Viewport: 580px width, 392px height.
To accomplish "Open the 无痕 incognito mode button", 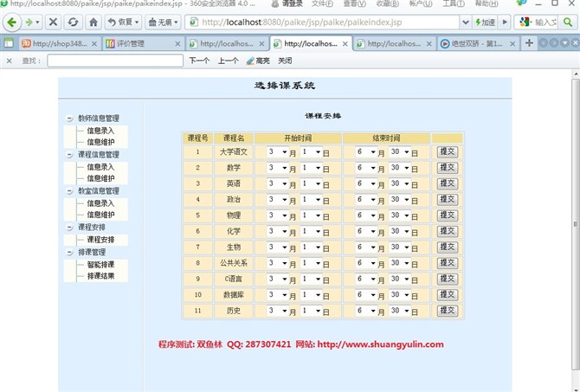I will click(x=163, y=22).
